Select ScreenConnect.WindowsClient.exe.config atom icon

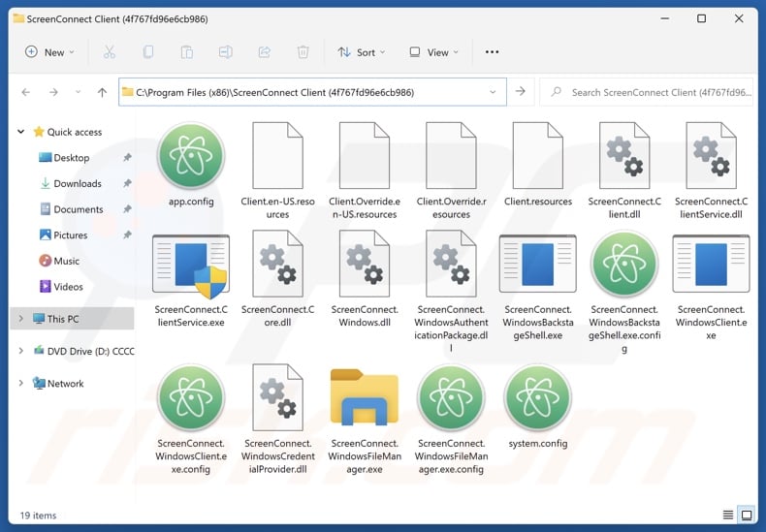[x=191, y=397]
